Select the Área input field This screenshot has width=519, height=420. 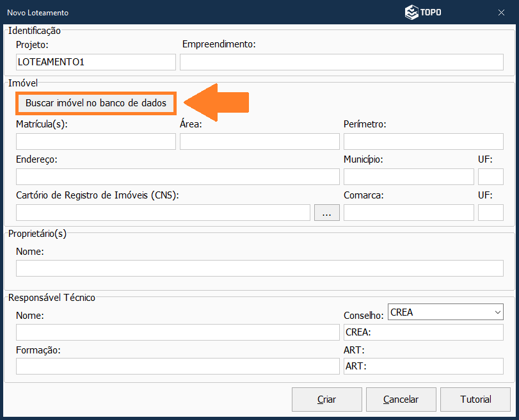[259, 141]
